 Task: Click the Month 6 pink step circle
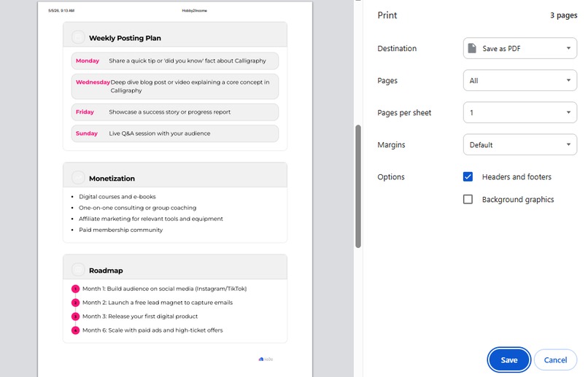click(75, 330)
